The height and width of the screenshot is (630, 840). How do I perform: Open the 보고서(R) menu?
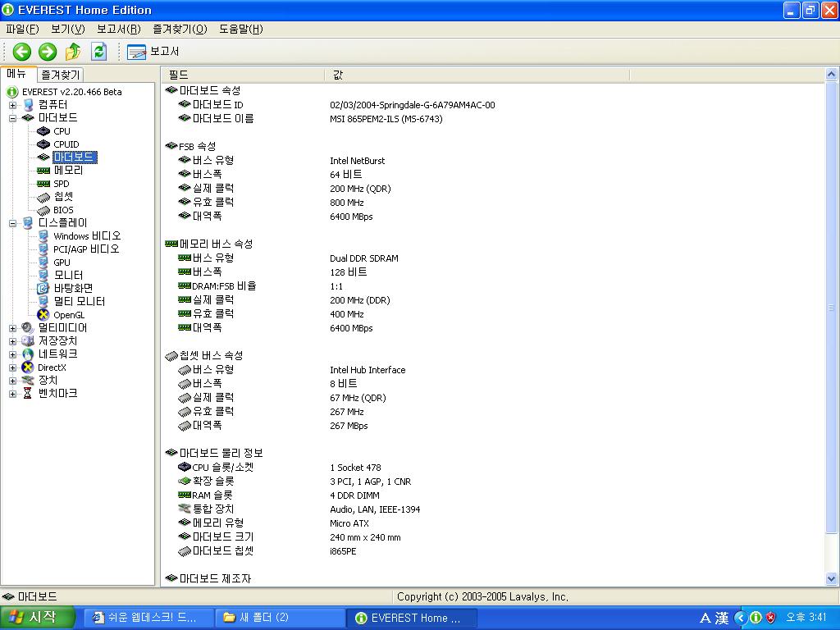pyautogui.click(x=119, y=29)
